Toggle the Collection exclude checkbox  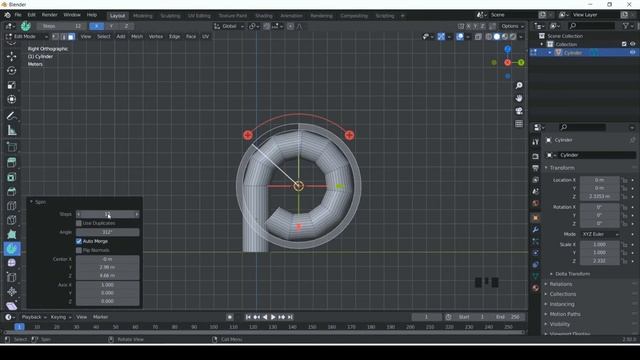pyautogui.click(x=624, y=44)
